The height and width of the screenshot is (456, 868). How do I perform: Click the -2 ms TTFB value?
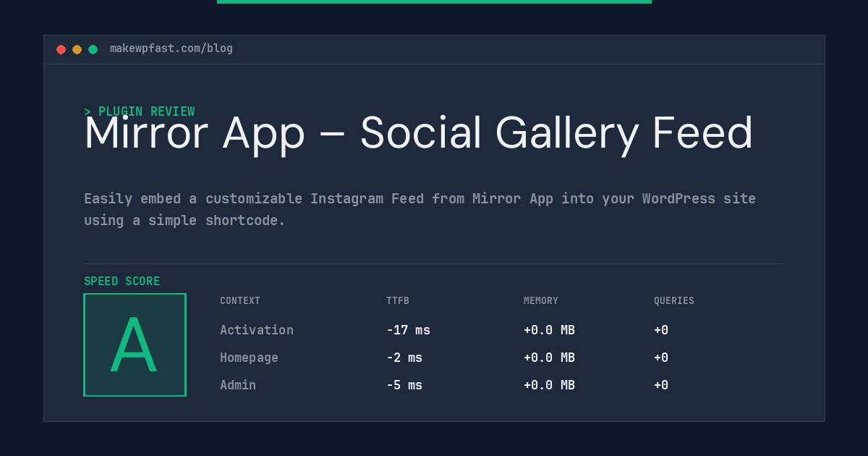point(404,358)
